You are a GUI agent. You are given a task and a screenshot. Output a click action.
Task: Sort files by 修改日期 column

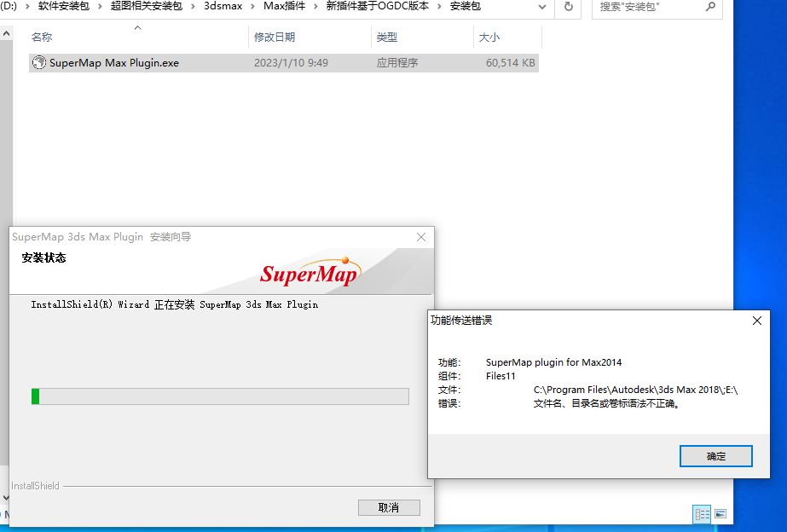pos(274,38)
